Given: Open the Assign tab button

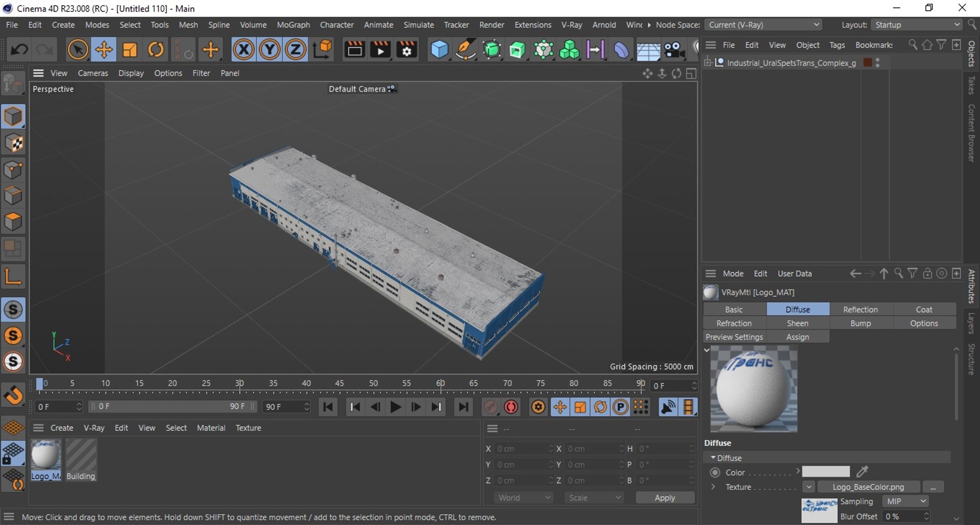Looking at the screenshot, I should [797, 337].
